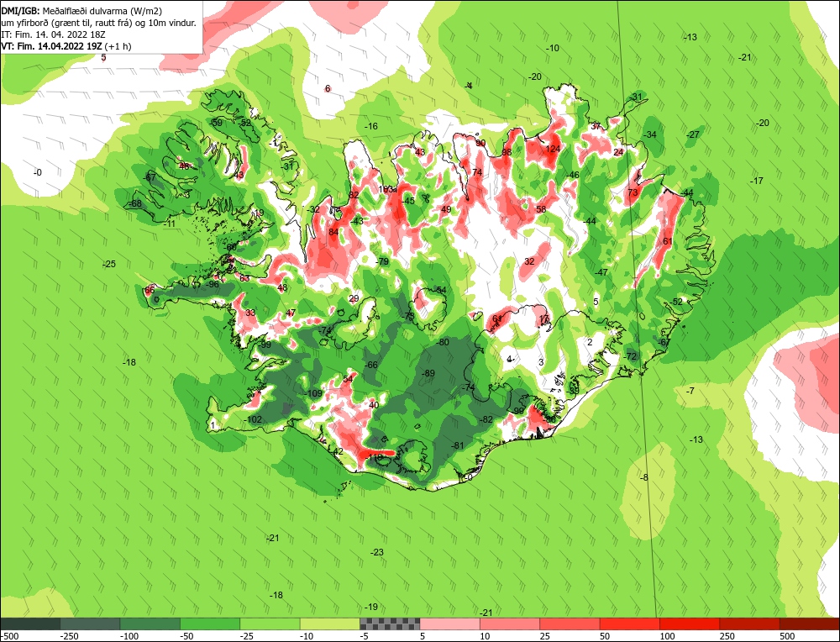Select the '-96' flux value on the map
Image resolution: width=840 pixels, height=642 pixels.
(x=213, y=284)
